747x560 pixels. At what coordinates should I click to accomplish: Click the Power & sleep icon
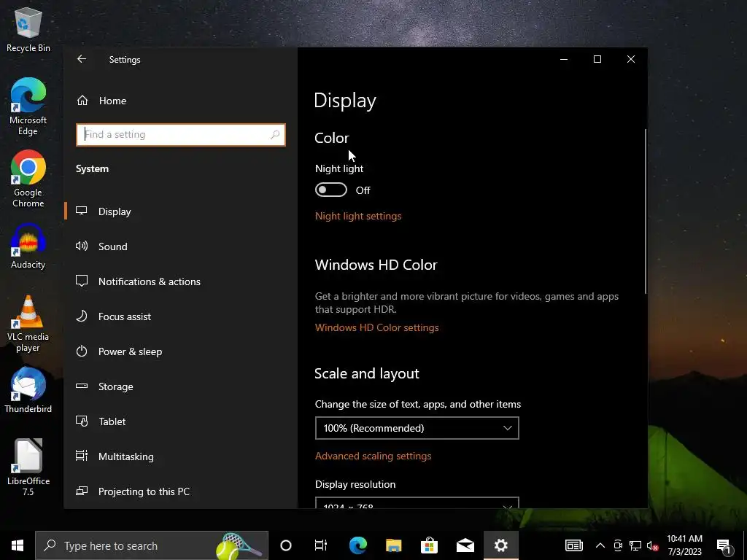click(x=82, y=351)
